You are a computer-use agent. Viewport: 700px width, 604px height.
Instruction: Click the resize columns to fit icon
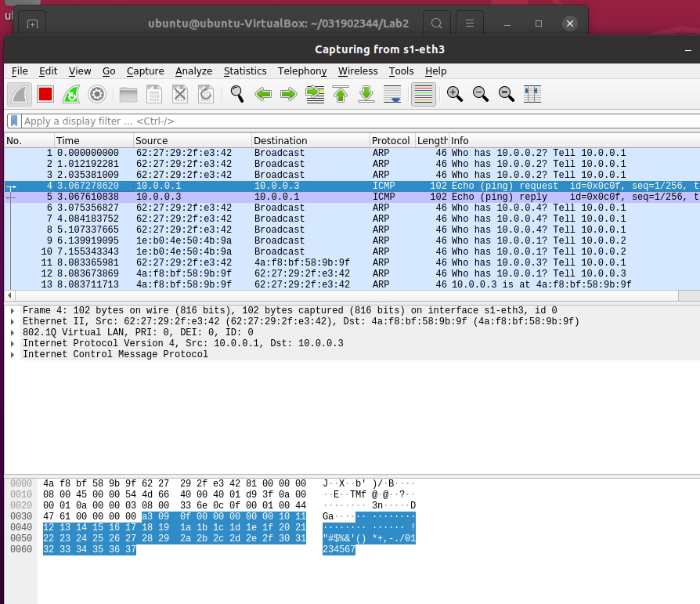532,94
